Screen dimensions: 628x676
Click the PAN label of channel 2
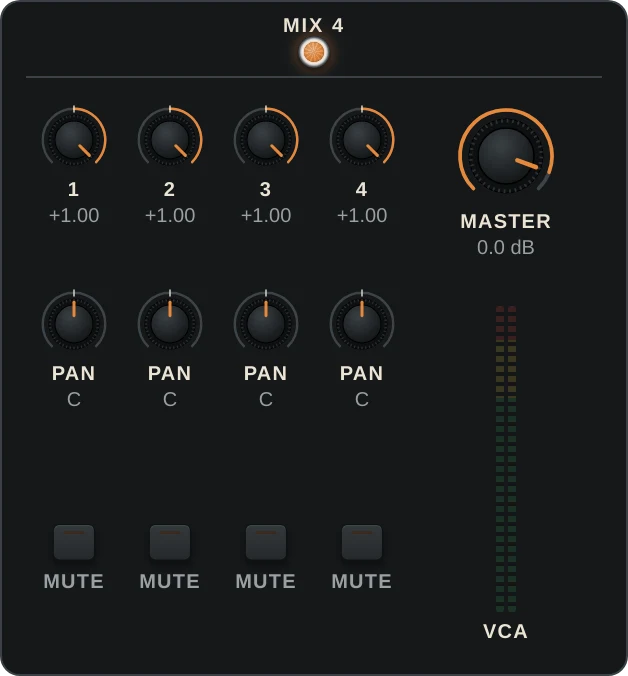[170, 373]
